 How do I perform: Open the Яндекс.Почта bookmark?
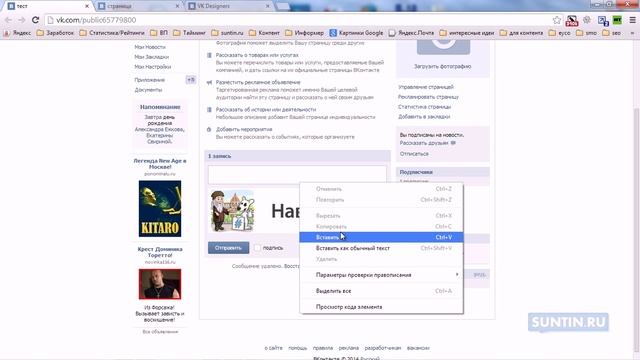411,33
